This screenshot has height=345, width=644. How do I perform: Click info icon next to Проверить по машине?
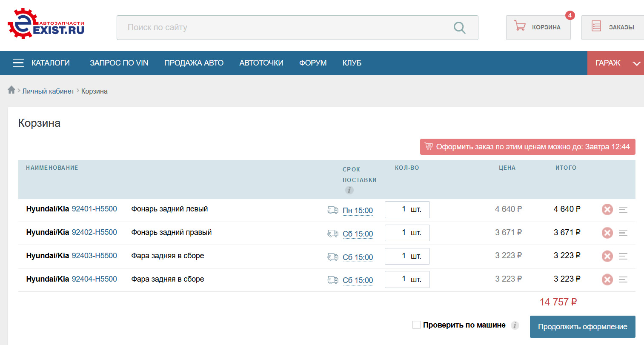(x=515, y=325)
